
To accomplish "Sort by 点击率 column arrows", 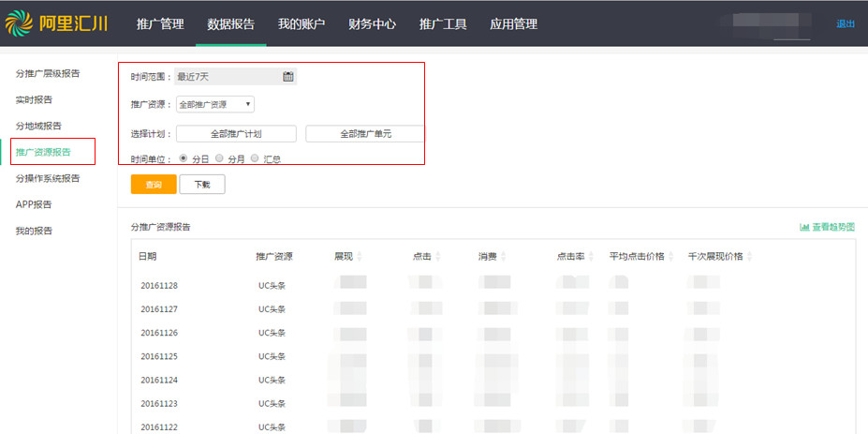I will click(590, 257).
